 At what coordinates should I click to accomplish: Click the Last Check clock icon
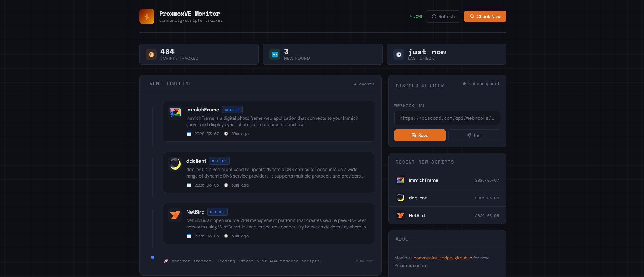pos(399,54)
